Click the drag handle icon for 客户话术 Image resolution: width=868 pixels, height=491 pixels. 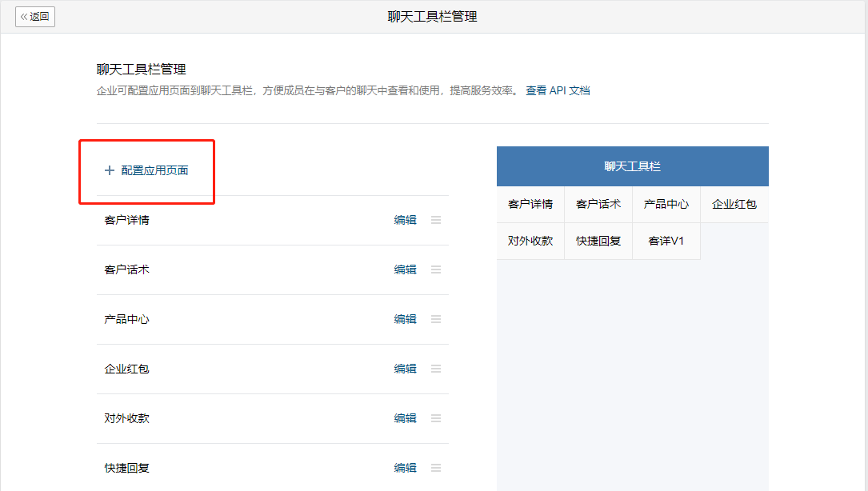436,269
